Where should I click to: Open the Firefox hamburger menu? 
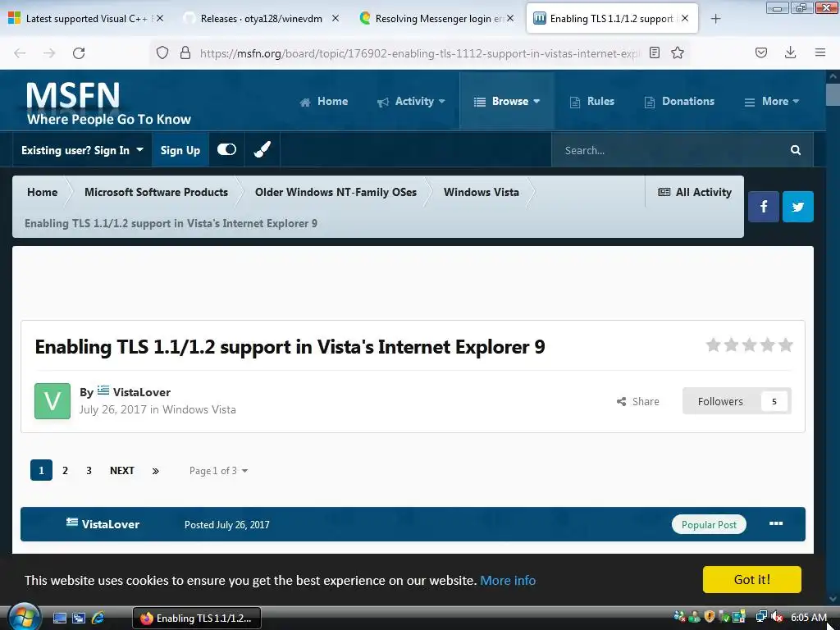pos(820,52)
